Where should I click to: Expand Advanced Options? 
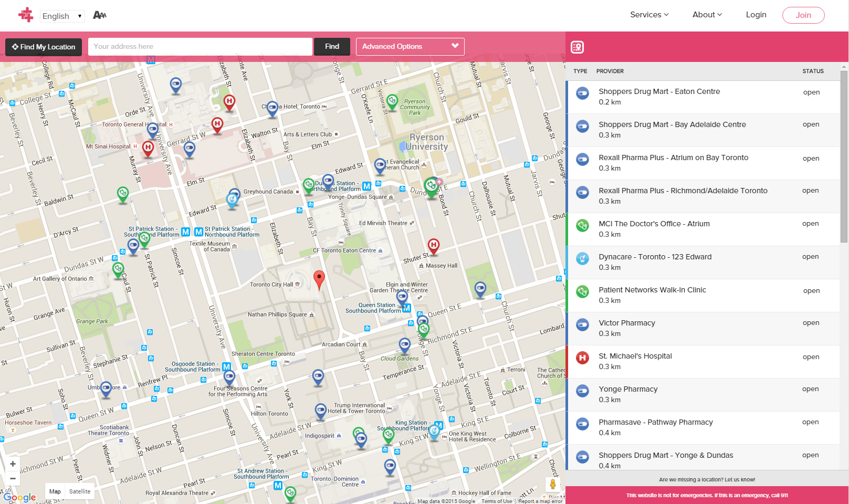410,46
